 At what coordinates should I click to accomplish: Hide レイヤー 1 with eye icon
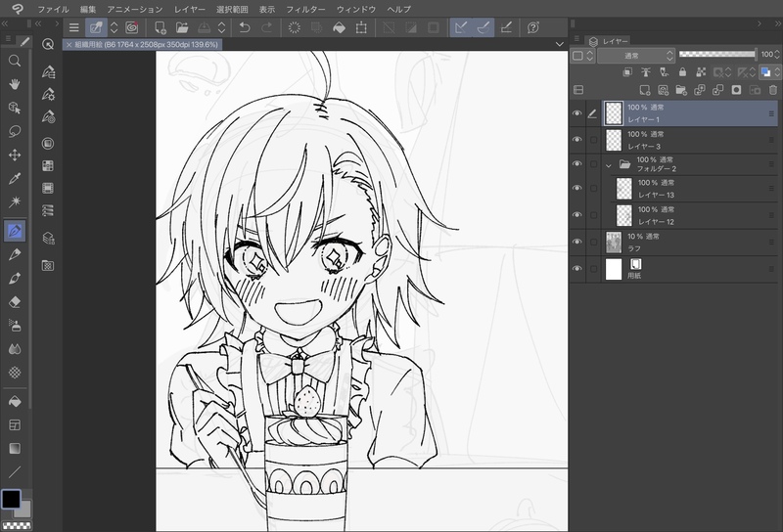[x=577, y=113]
